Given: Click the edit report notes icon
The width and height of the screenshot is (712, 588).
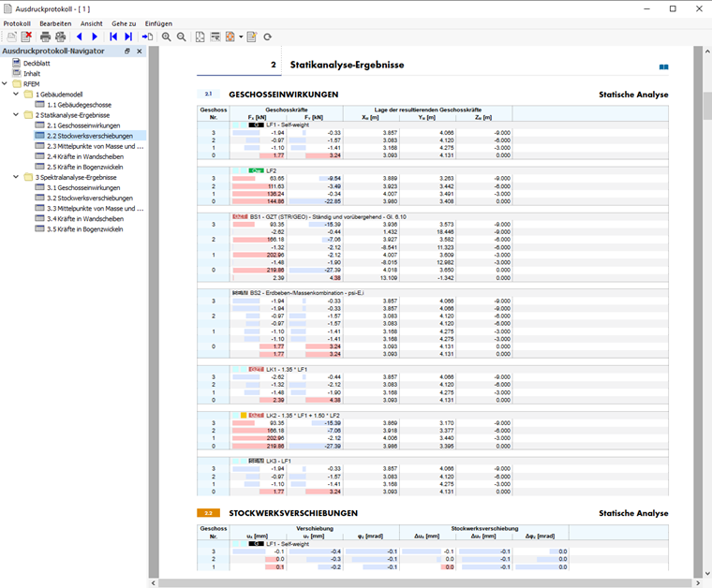Looking at the screenshot, I should coord(252,37).
